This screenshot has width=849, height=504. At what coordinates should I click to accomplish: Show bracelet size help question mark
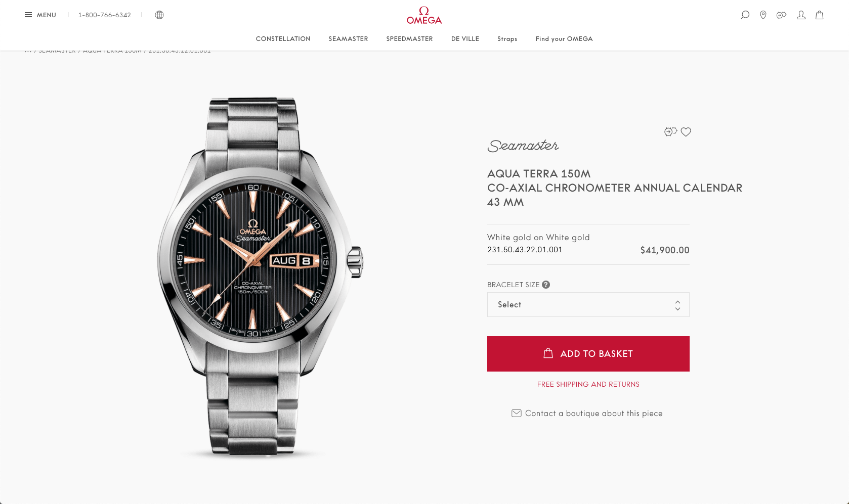coord(546,285)
